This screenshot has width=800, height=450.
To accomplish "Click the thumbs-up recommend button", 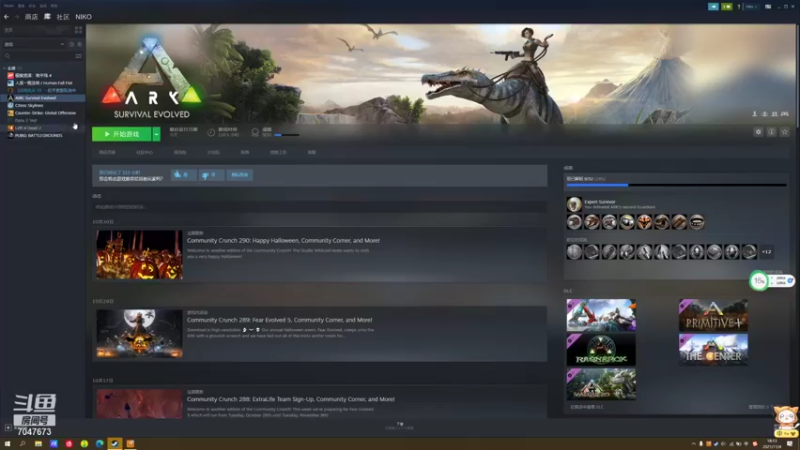I will pyautogui.click(x=183, y=175).
